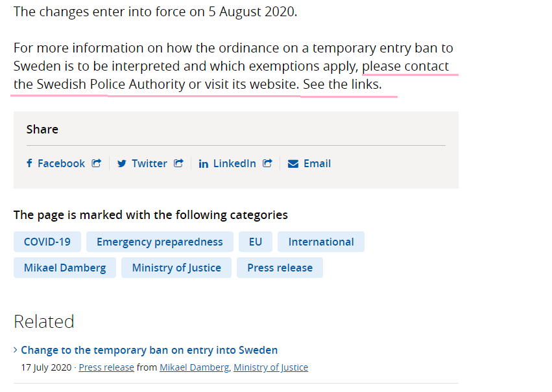Open Change to the temporary ban article
Image resolution: width=552 pixels, height=392 pixels.
(149, 350)
